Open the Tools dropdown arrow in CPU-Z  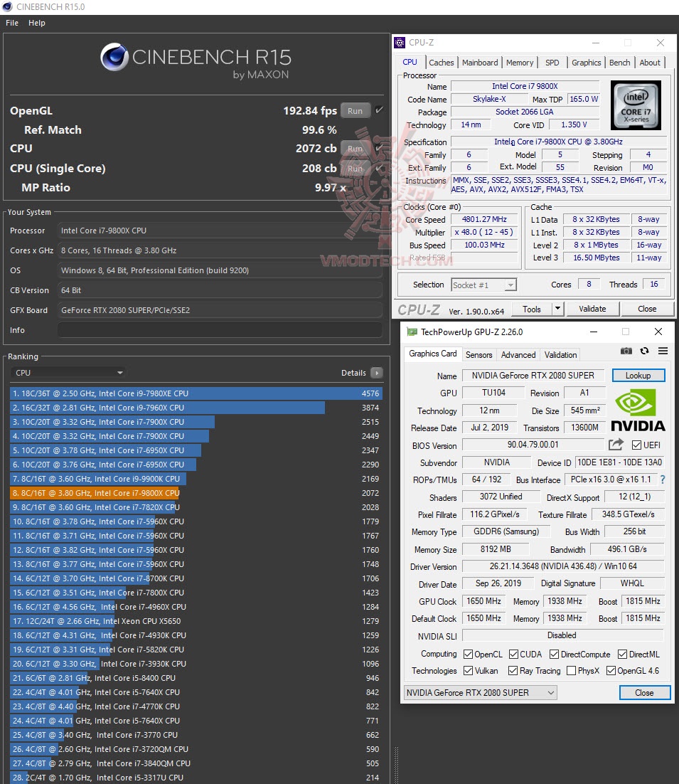pos(557,309)
